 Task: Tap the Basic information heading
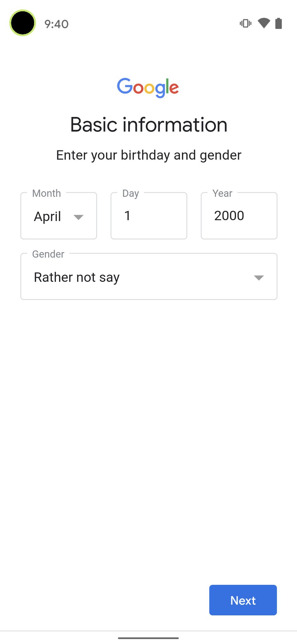[149, 125]
